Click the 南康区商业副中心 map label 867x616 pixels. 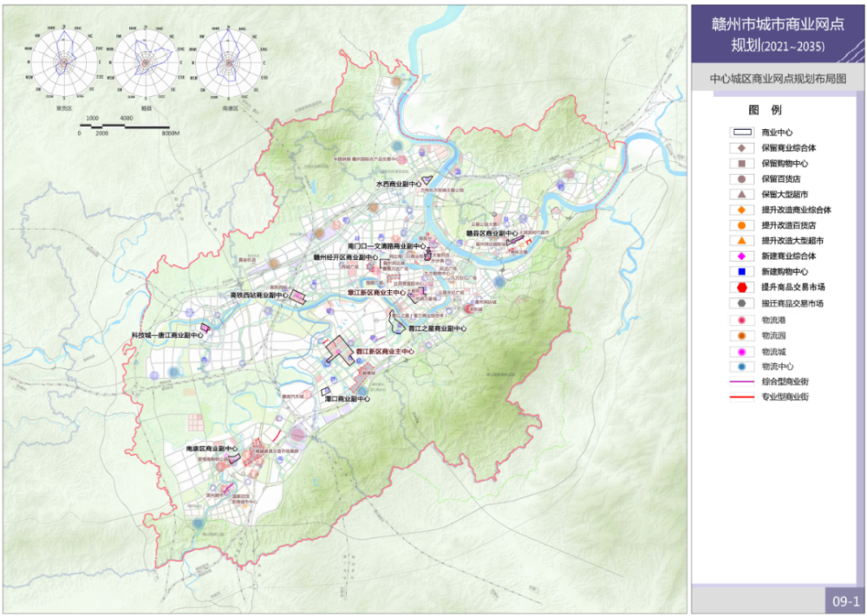coord(215,450)
